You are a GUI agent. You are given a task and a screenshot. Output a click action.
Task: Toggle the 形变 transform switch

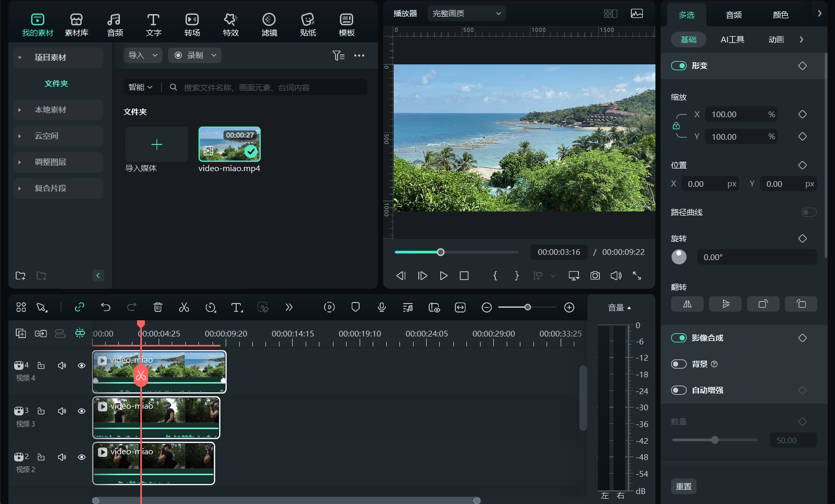point(679,65)
